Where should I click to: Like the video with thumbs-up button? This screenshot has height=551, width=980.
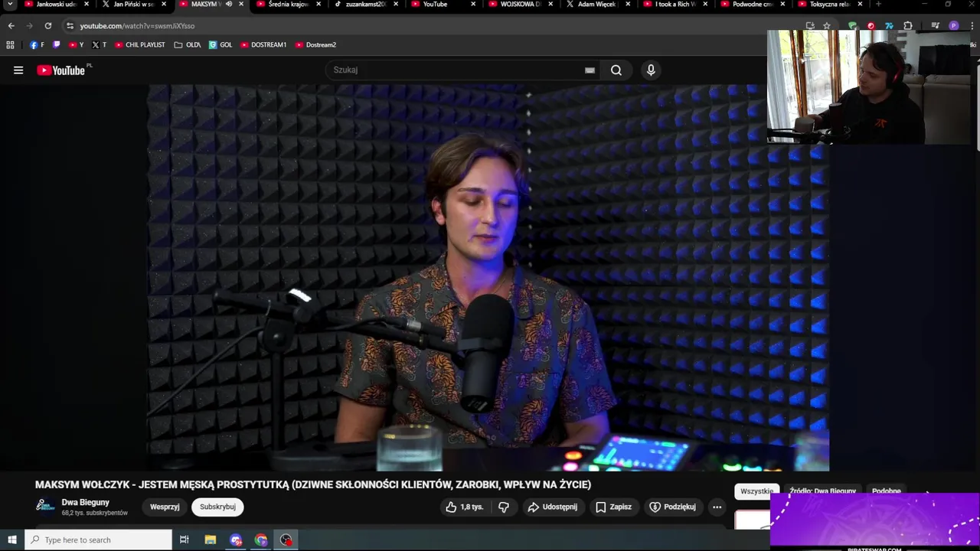[x=465, y=507]
